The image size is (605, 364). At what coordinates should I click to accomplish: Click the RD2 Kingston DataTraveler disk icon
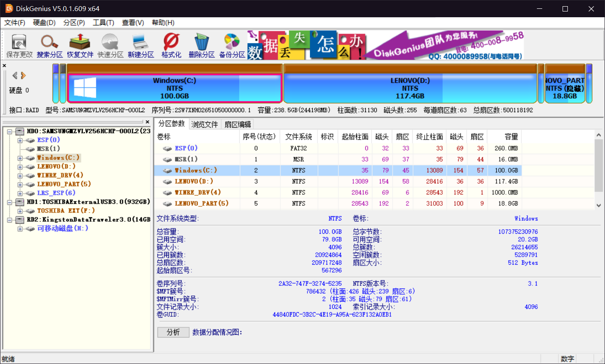pos(20,220)
